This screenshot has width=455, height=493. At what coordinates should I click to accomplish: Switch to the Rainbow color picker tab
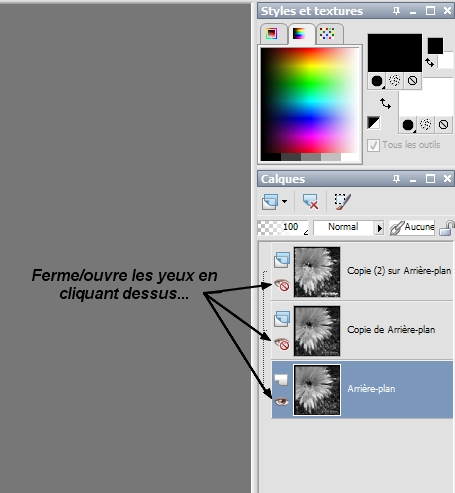pos(299,34)
